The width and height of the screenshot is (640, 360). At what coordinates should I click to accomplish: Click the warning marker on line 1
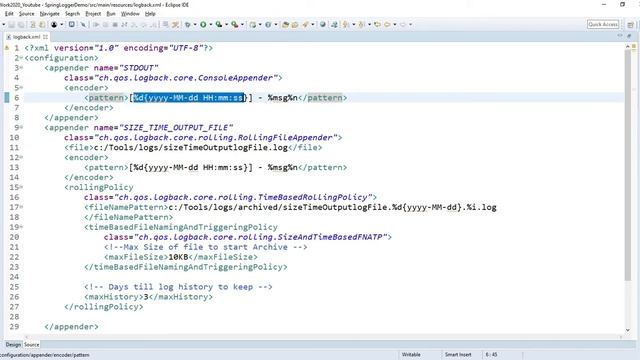click(x=7, y=48)
